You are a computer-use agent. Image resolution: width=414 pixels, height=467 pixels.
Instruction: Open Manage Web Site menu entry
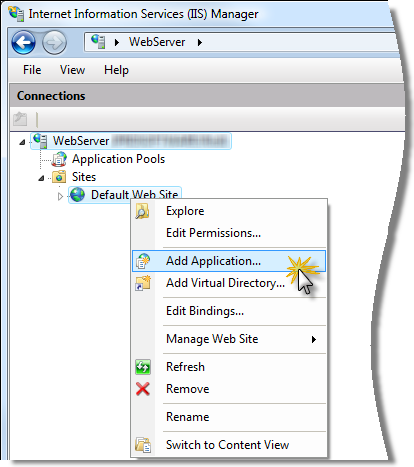229,339
